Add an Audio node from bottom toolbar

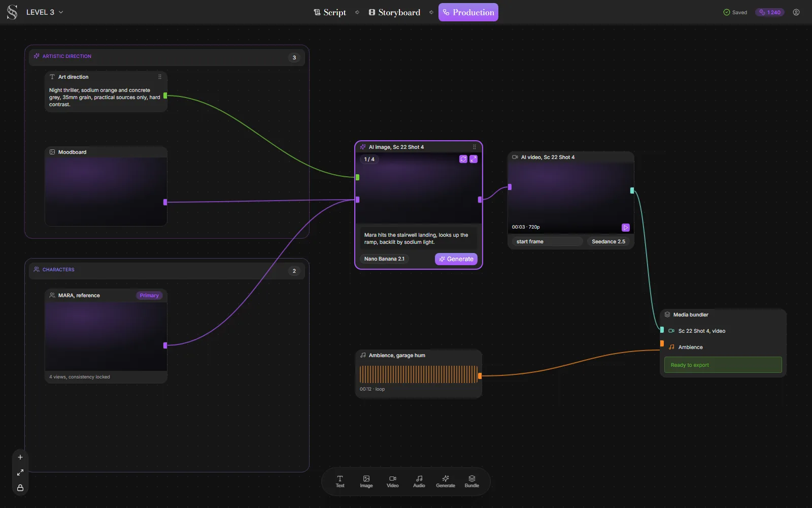click(x=419, y=482)
